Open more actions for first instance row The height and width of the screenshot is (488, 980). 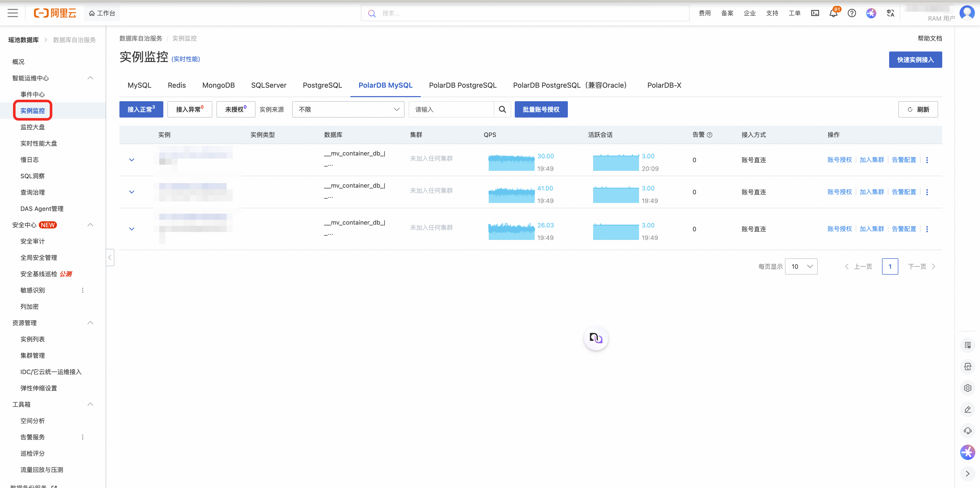click(927, 160)
